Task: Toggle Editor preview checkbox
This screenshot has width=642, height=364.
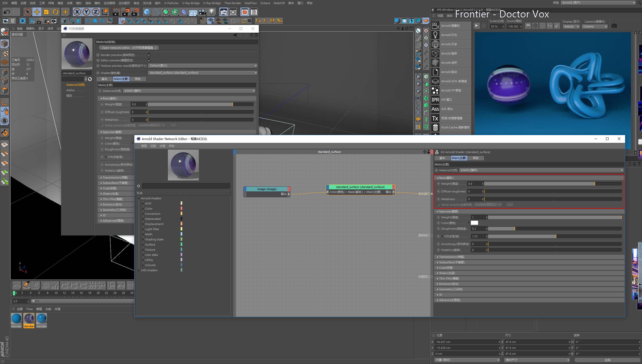Action: [x=149, y=60]
